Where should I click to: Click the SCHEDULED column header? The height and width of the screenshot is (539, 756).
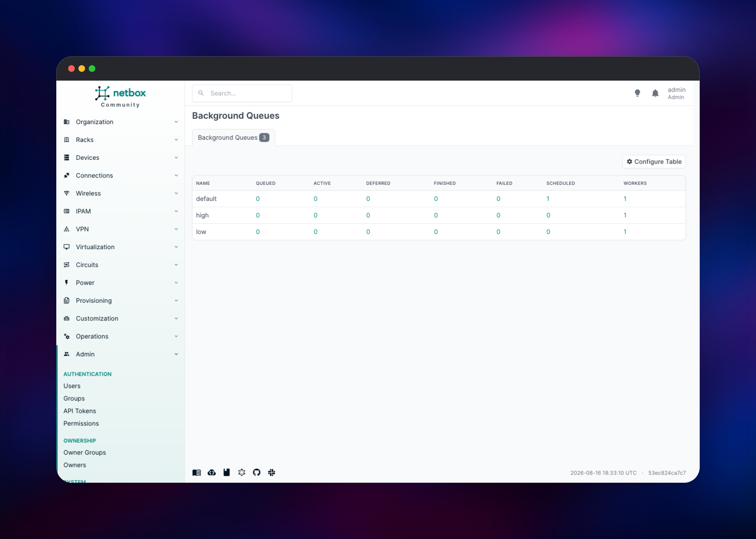561,183
